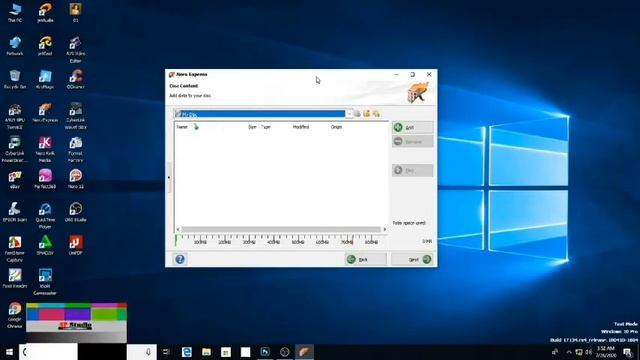Launch OBS Studio desktop shortcut
Viewport: 640px width, 360px height.
[x=76, y=213]
